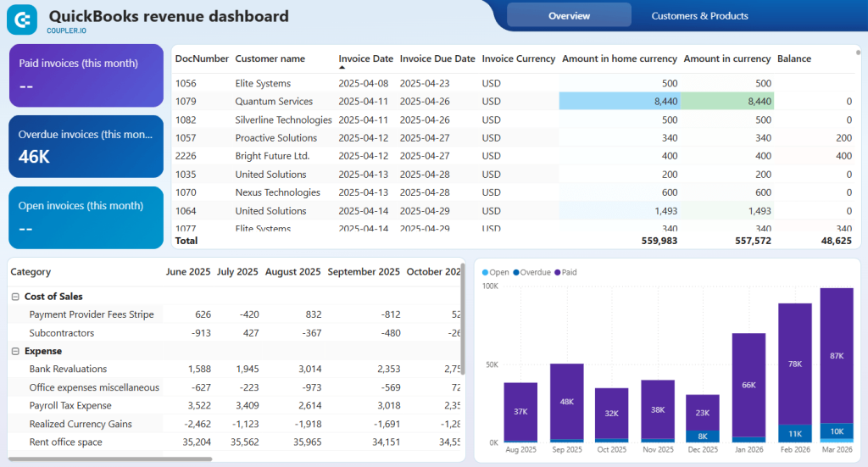Sort by Customer name column header
Viewport: 868px width, 467px height.
(x=270, y=58)
